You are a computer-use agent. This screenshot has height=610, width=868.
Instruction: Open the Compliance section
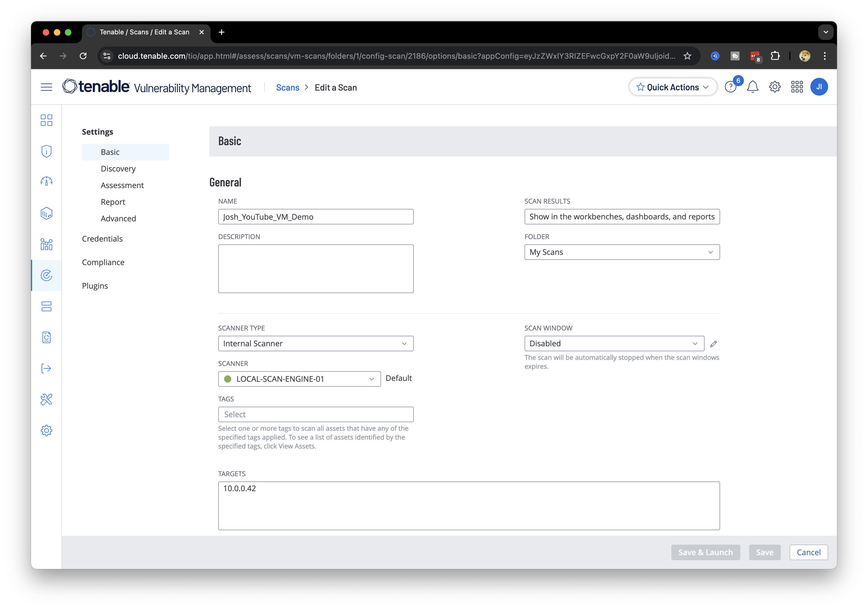[103, 262]
